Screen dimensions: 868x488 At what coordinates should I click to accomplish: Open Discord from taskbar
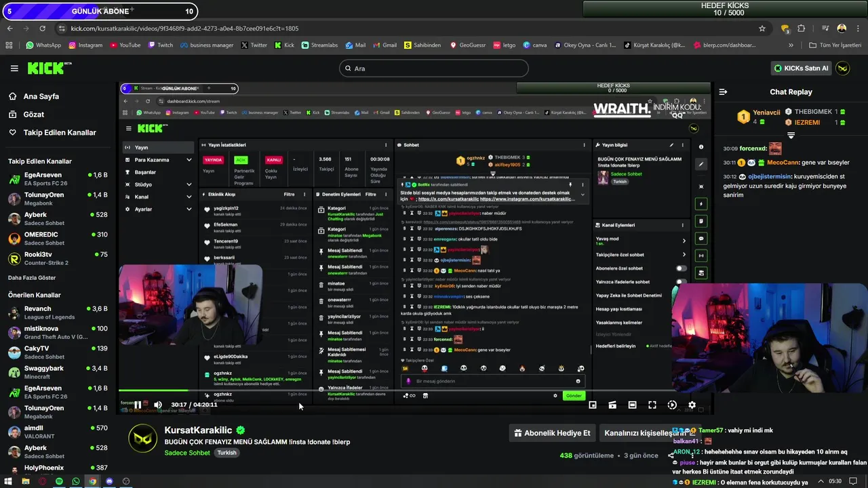[109, 481]
